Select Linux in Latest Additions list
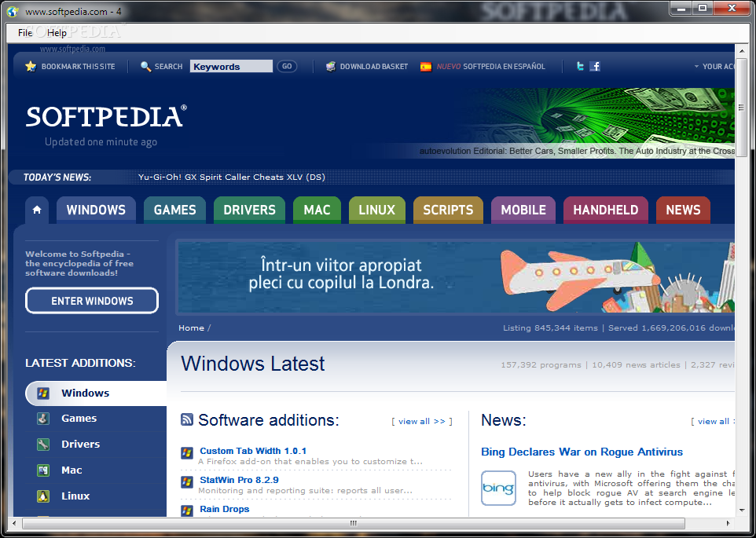Screen dimensions: 756x538 [x=96, y=496]
